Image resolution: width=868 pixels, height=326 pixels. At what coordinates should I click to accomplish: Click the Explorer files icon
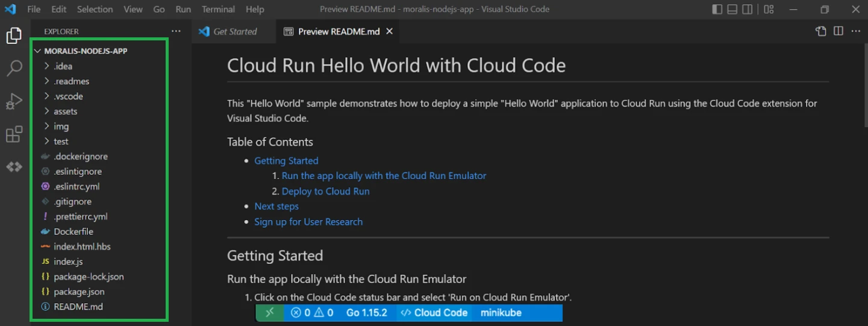point(14,36)
